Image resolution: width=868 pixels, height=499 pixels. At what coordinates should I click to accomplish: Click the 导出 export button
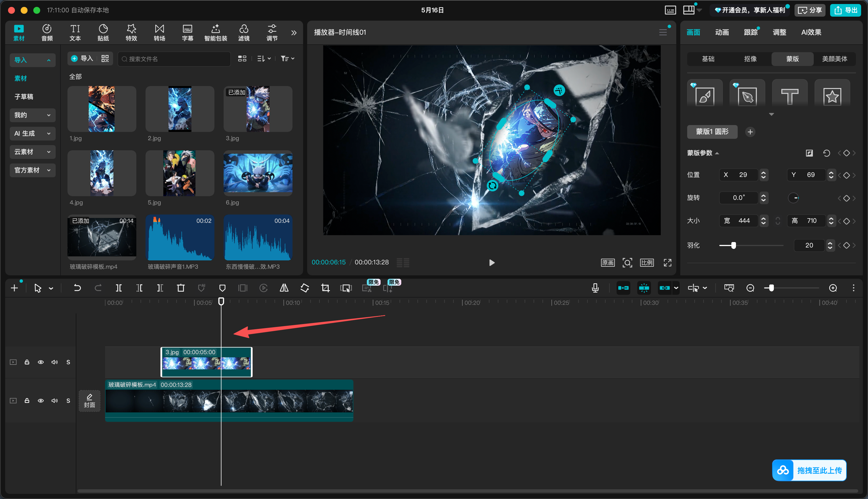coord(845,10)
